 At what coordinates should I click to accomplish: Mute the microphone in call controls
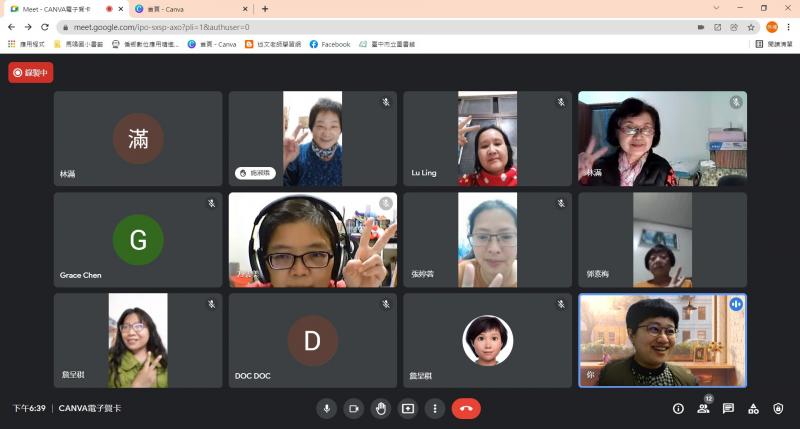click(326, 408)
